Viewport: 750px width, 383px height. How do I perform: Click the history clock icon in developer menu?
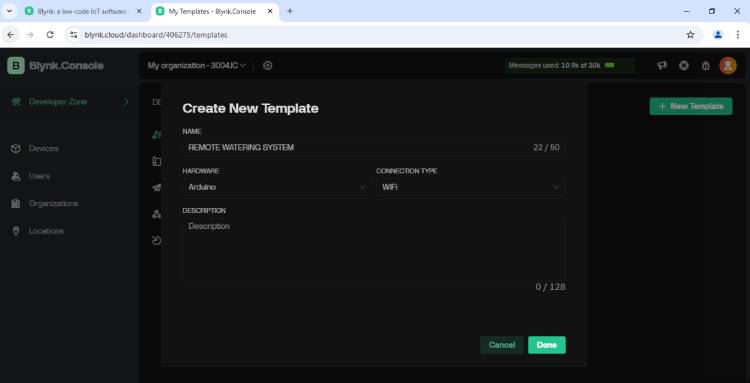[156, 241]
